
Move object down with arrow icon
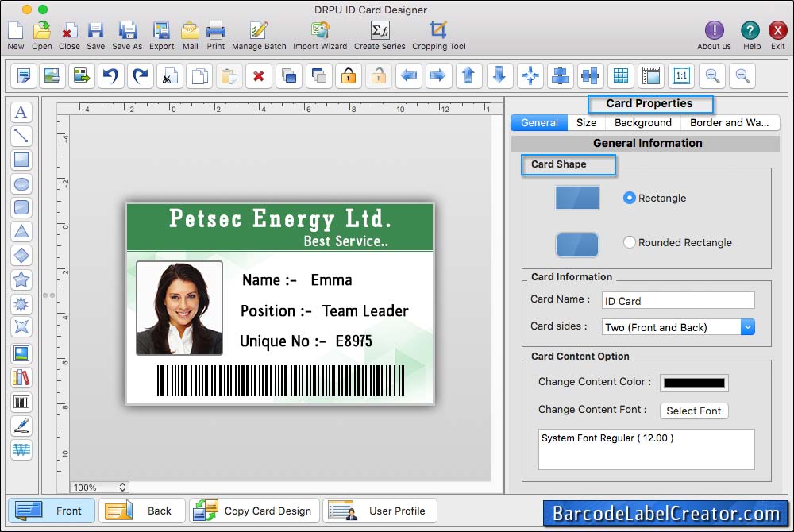coord(499,76)
